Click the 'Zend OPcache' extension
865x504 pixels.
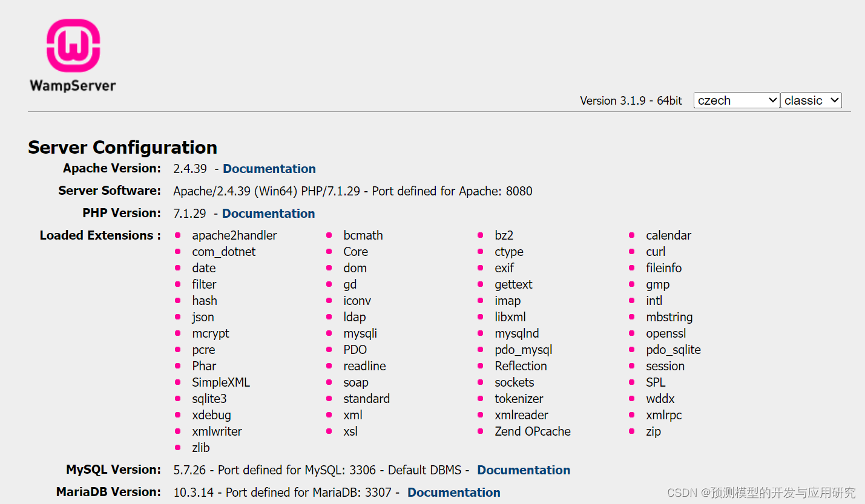click(532, 431)
